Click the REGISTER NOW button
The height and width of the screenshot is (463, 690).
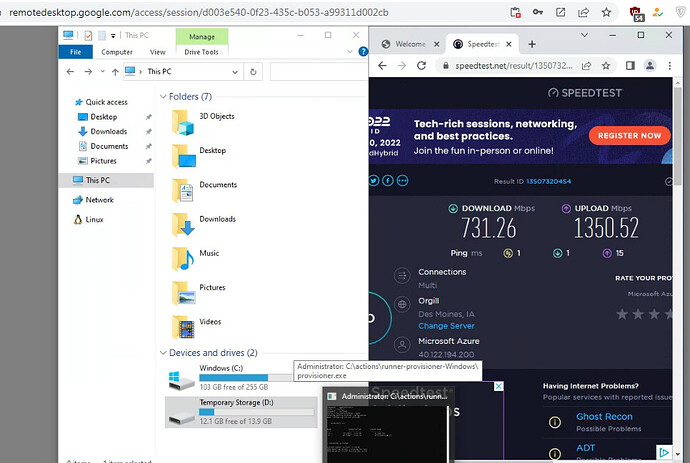click(x=628, y=135)
